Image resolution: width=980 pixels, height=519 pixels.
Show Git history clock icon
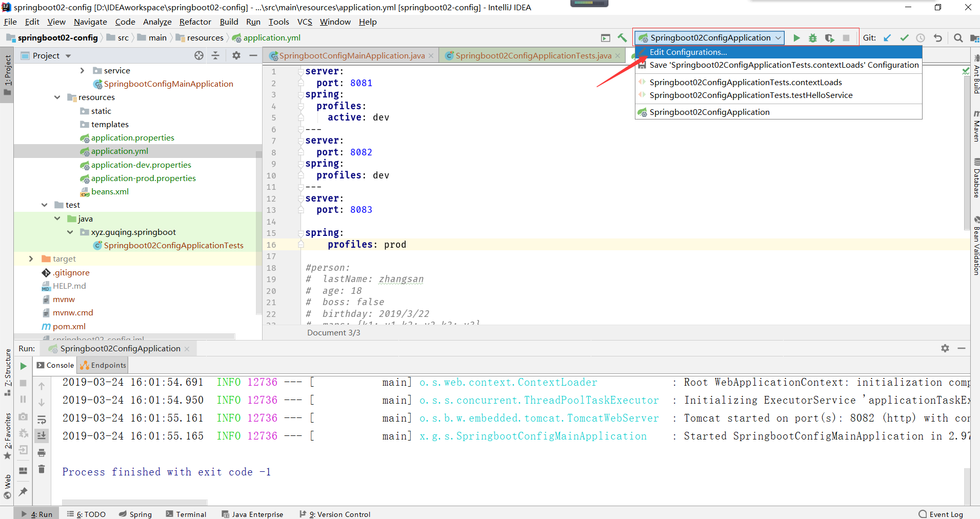coord(921,38)
